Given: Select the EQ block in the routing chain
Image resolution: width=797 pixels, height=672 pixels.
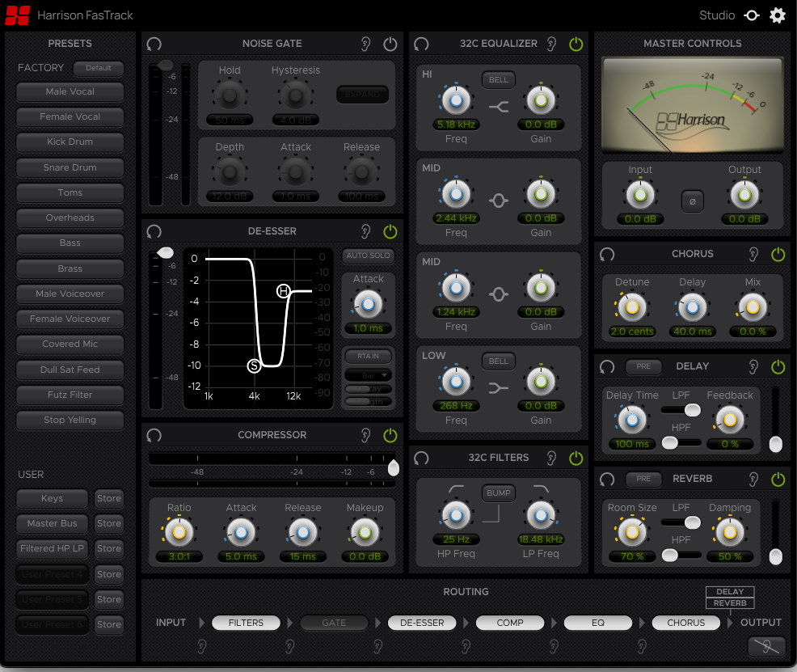Looking at the screenshot, I should pyautogui.click(x=598, y=623).
